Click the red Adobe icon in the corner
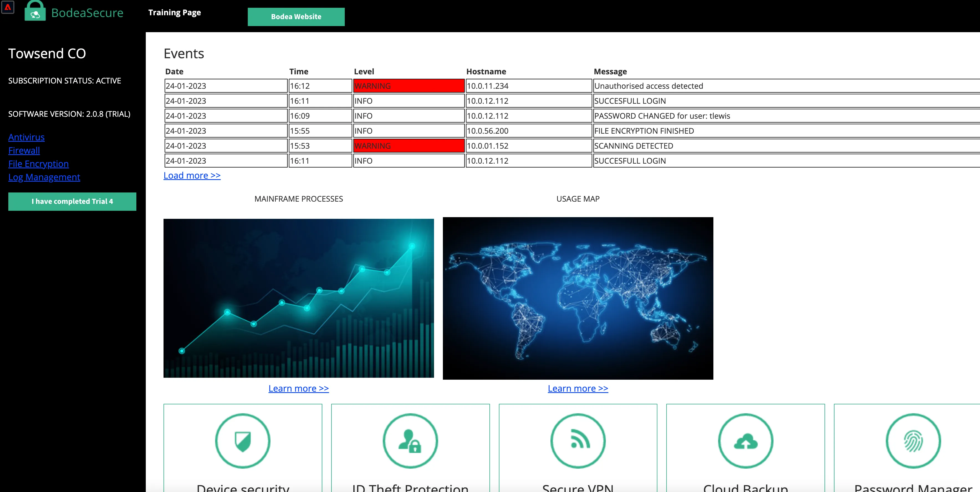980x492 pixels. coord(7,7)
